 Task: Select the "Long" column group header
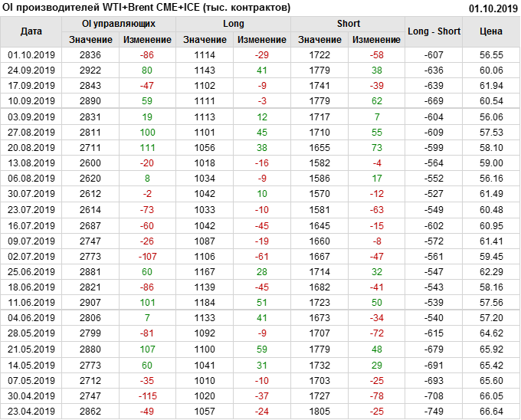[234, 24]
